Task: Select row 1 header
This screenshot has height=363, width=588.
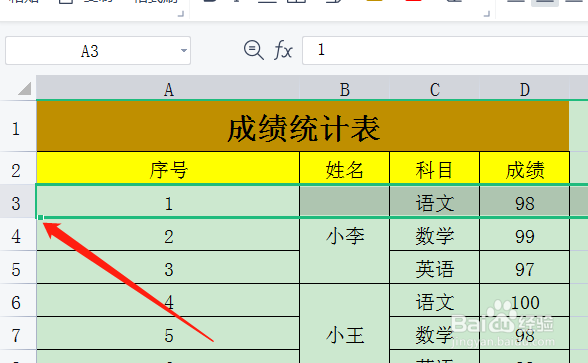Action: 18,127
